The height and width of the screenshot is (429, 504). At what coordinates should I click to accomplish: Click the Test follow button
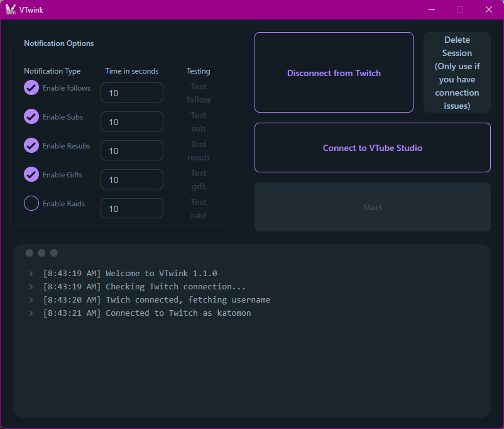(199, 93)
